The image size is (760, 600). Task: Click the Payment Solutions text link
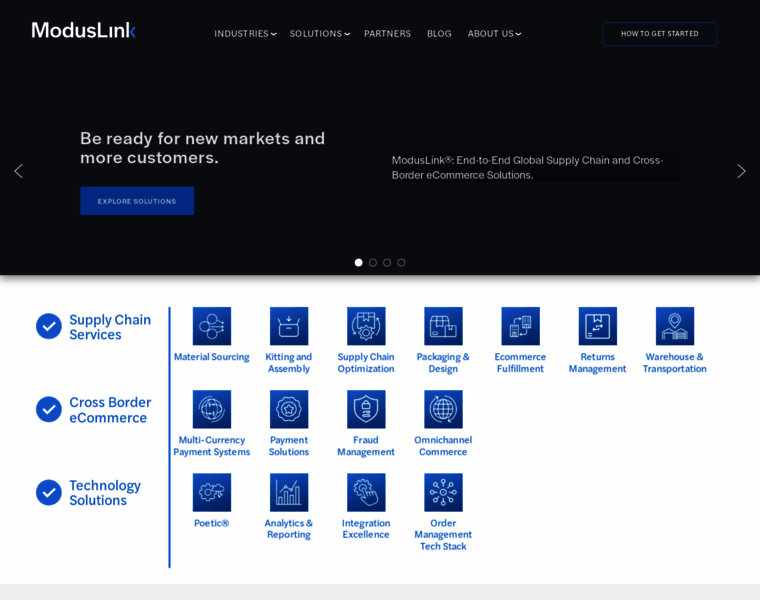(x=289, y=446)
